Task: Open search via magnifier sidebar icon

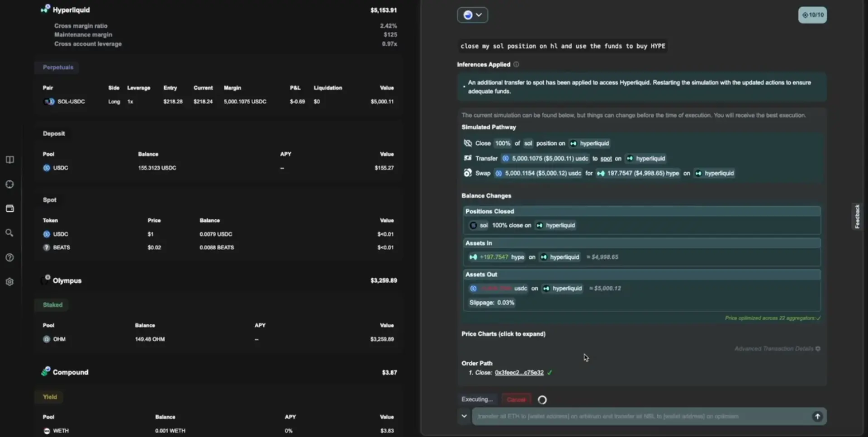Action: 9,233
